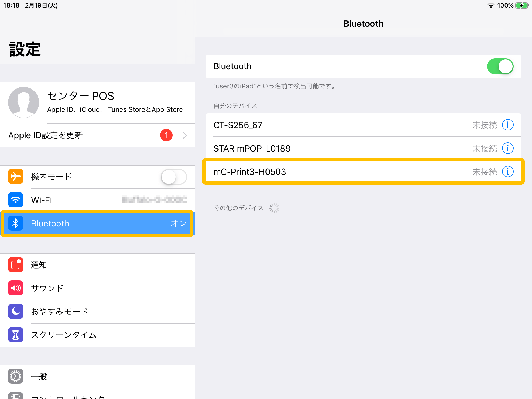The width and height of the screenshot is (532, 399).
Task: Tap the Sounds speaker icon
Action: pyautogui.click(x=16, y=288)
